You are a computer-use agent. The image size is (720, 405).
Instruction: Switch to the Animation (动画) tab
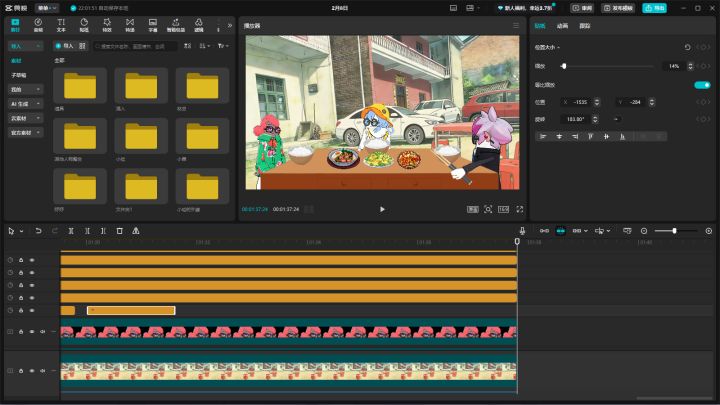click(x=562, y=25)
